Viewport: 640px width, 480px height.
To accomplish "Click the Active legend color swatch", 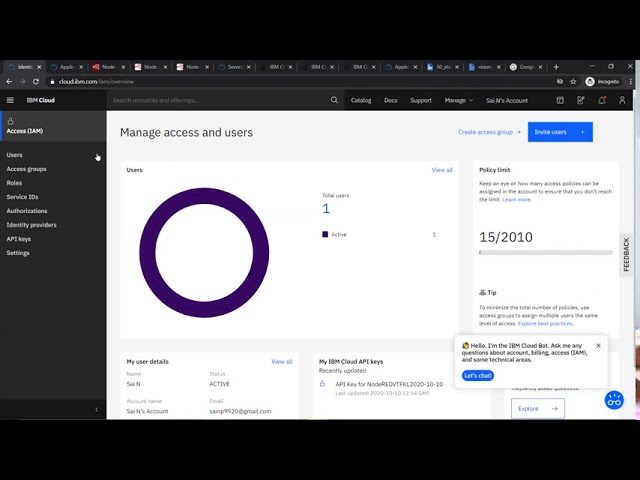I will [325, 234].
